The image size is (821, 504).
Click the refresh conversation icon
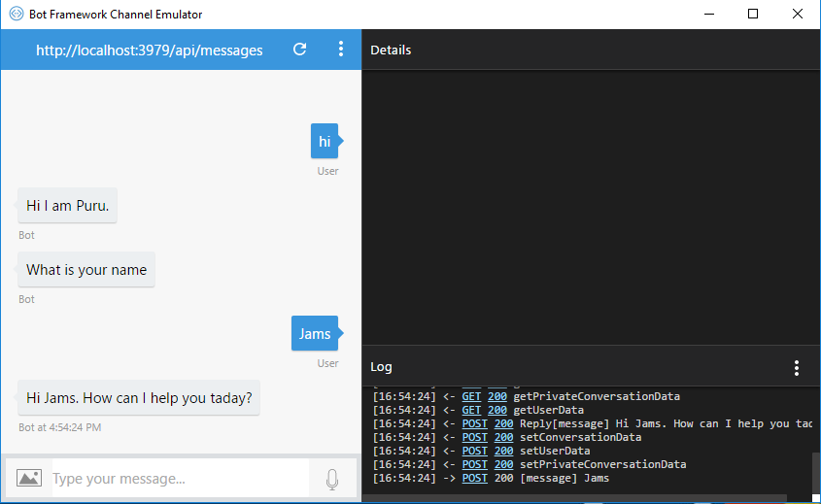(x=299, y=50)
